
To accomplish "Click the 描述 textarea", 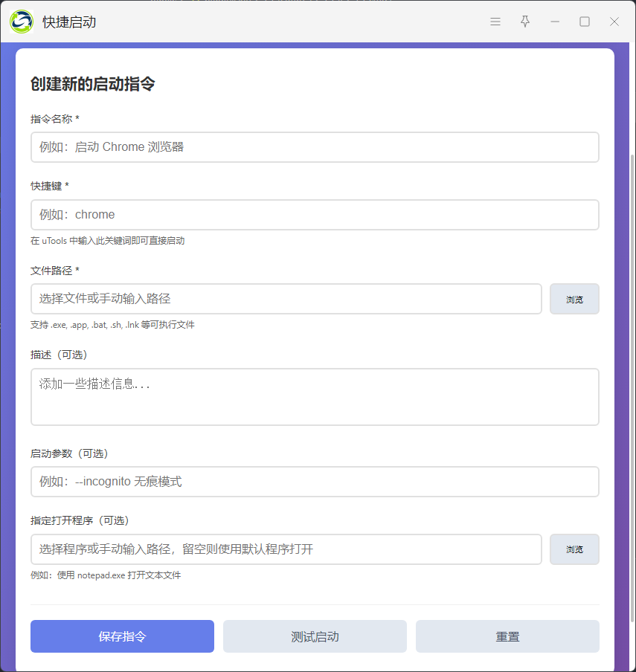I will click(315, 397).
